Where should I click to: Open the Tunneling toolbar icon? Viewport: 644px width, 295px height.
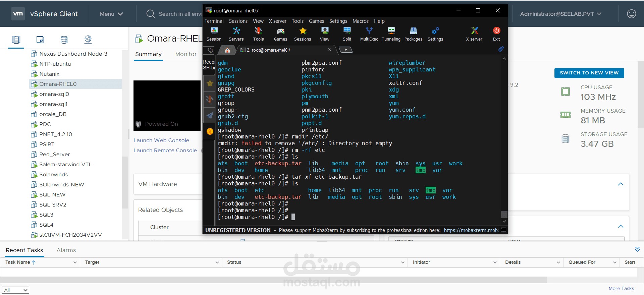click(x=391, y=34)
